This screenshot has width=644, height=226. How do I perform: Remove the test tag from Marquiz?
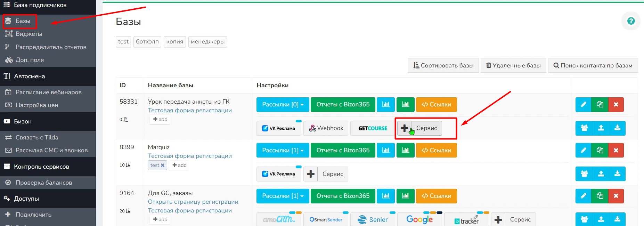click(x=163, y=165)
